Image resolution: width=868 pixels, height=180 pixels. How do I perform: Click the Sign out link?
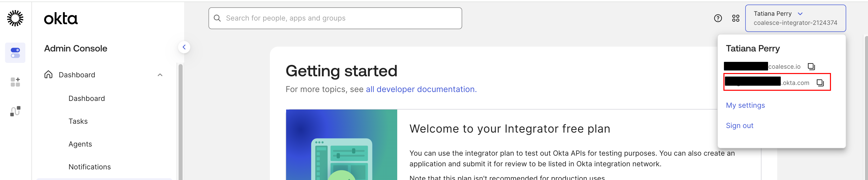click(739, 125)
